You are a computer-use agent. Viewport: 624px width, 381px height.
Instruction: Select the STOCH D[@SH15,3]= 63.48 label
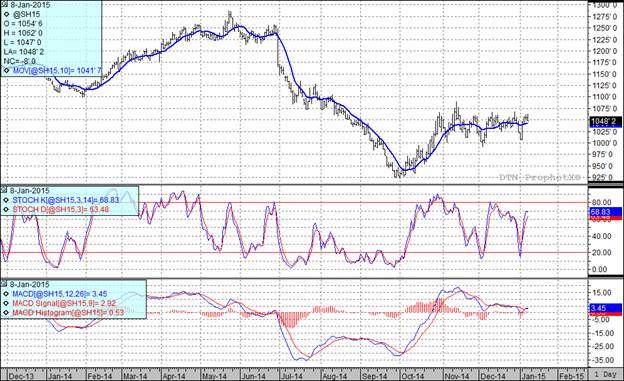click(x=61, y=209)
